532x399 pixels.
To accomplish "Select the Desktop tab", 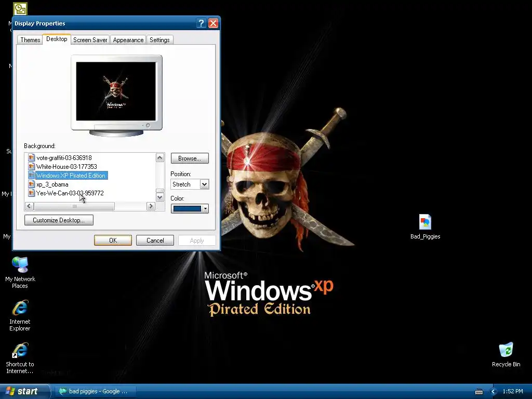I will (x=57, y=39).
